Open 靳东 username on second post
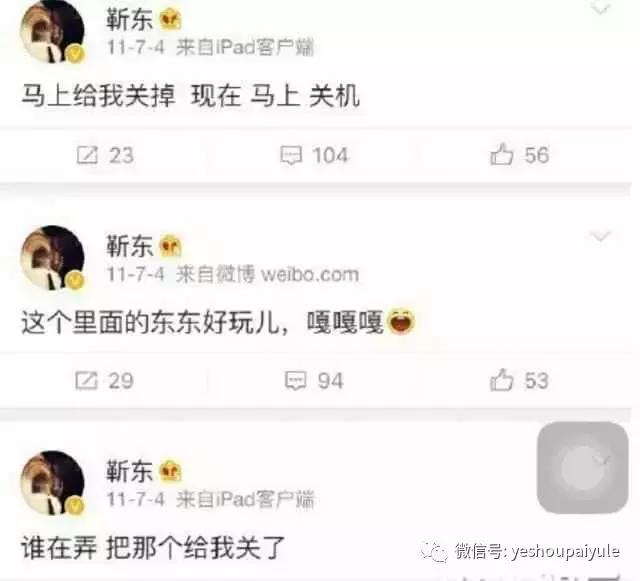The width and height of the screenshot is (640, 581). tap(129, 246)
